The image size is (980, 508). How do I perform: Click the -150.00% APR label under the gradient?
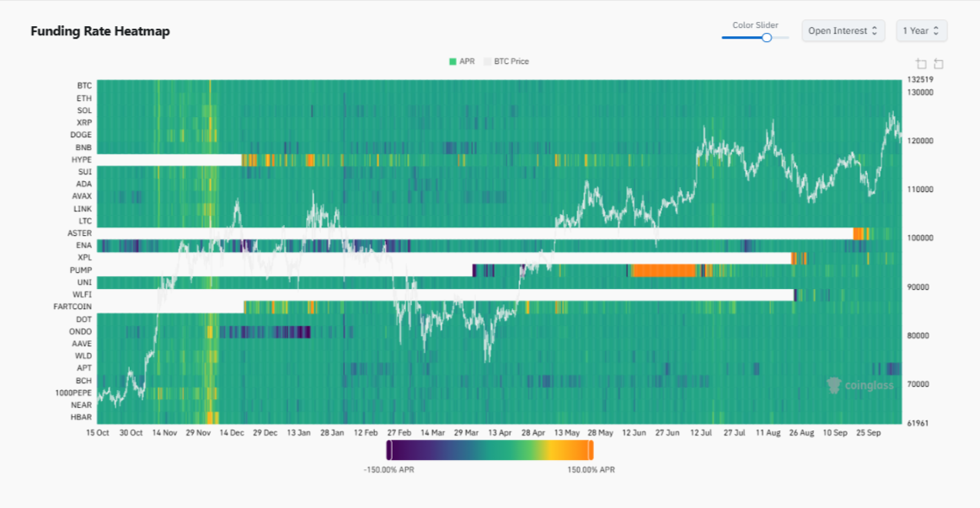(x=388, y=469)
